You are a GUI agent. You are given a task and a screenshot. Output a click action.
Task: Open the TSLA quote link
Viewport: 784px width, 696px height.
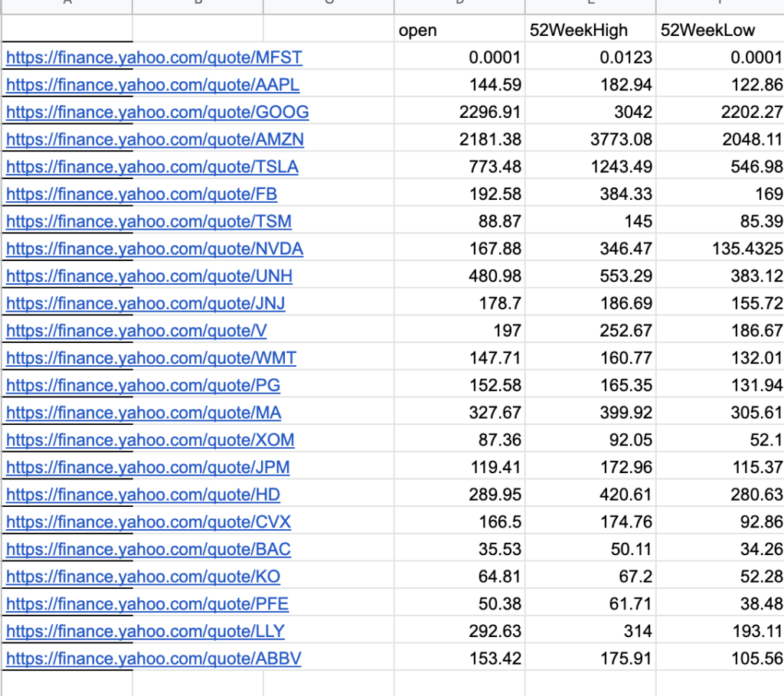(x=152, y=167)
